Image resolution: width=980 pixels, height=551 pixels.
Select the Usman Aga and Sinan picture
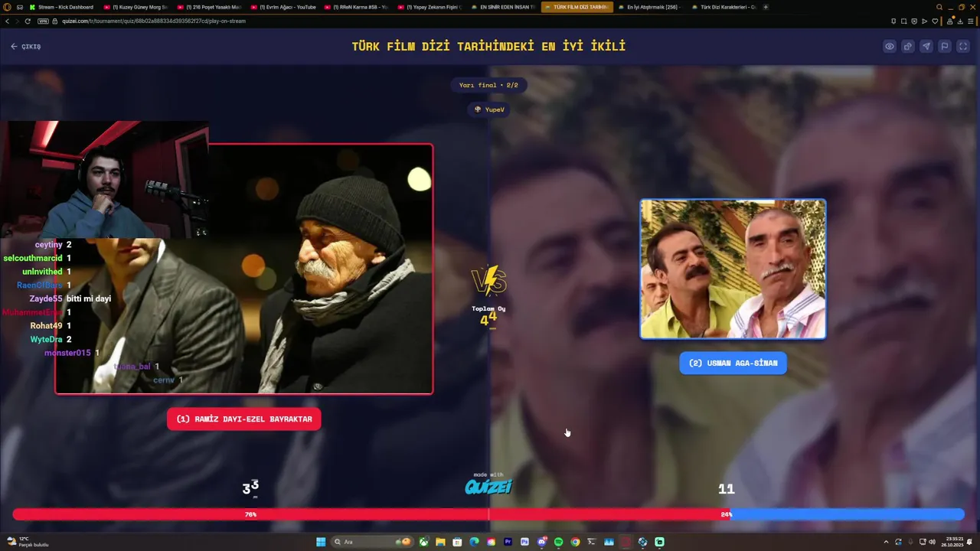[x=733, y=269]
